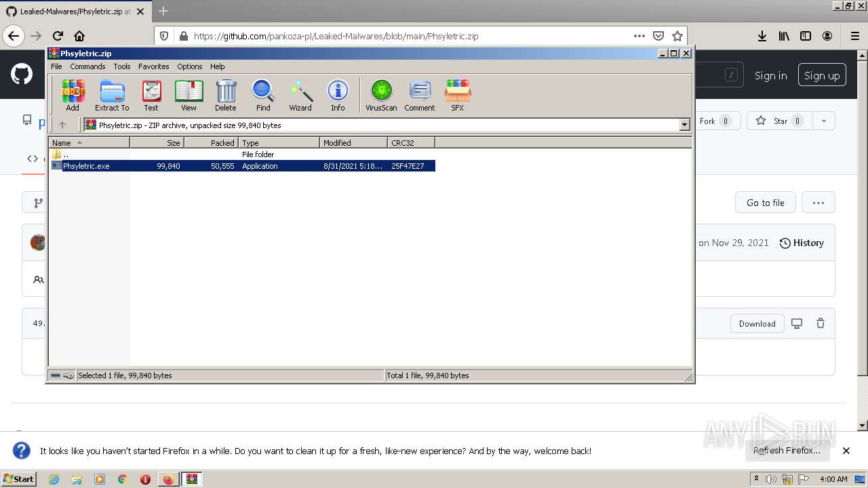868x488 pixels.
Task: Open the Options menu
Action: [190, 66]
